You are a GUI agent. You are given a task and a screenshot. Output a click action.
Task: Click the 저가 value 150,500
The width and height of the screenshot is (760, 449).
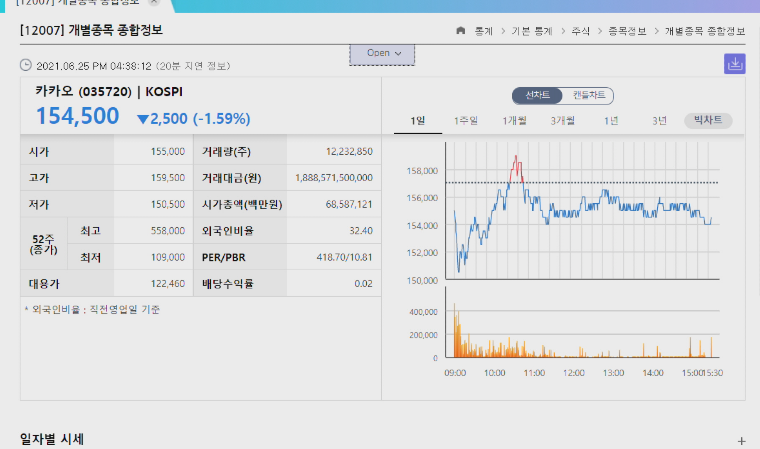pyautogui.click(x=168, y=205)
